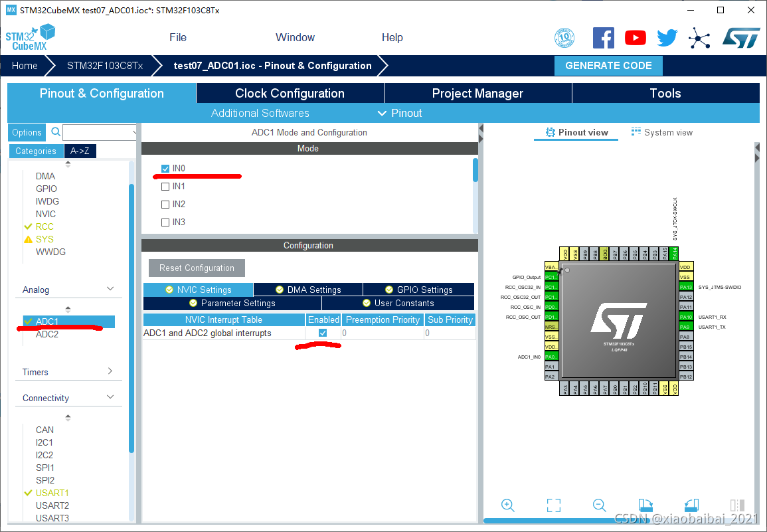
Task: Click the search magnifier icon
Action: pos(56,132)
